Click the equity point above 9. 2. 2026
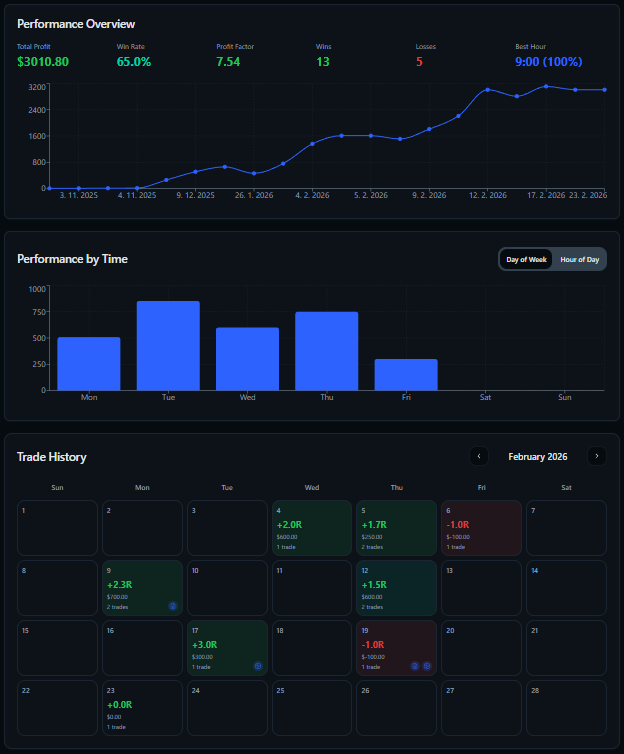The image size is (624, 754). [429, 129]
